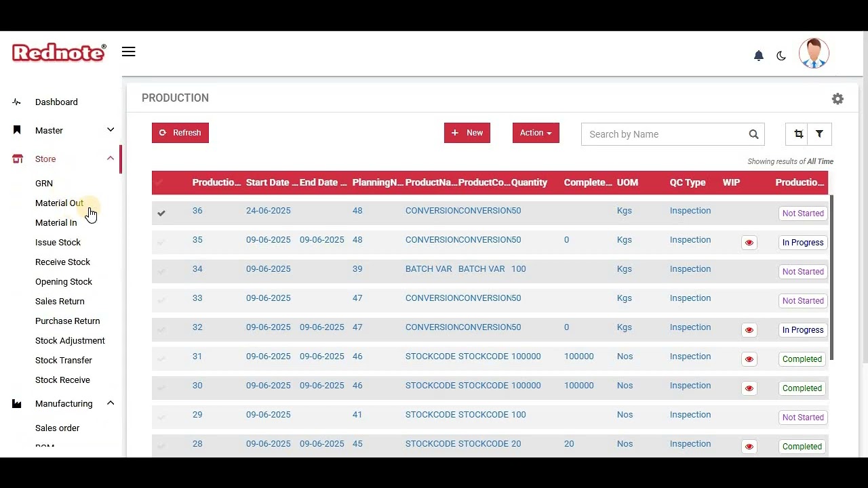Select row checkbox for production 33
The height and width of the screenshot is (488, 868).
click(161, 300)
